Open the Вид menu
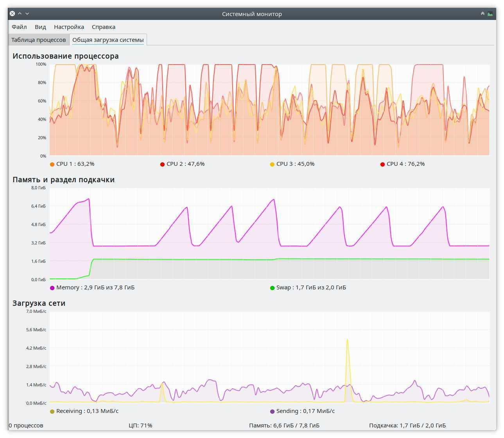The width and height of the screenshot is (504, 438). click(x=40, y=27)
